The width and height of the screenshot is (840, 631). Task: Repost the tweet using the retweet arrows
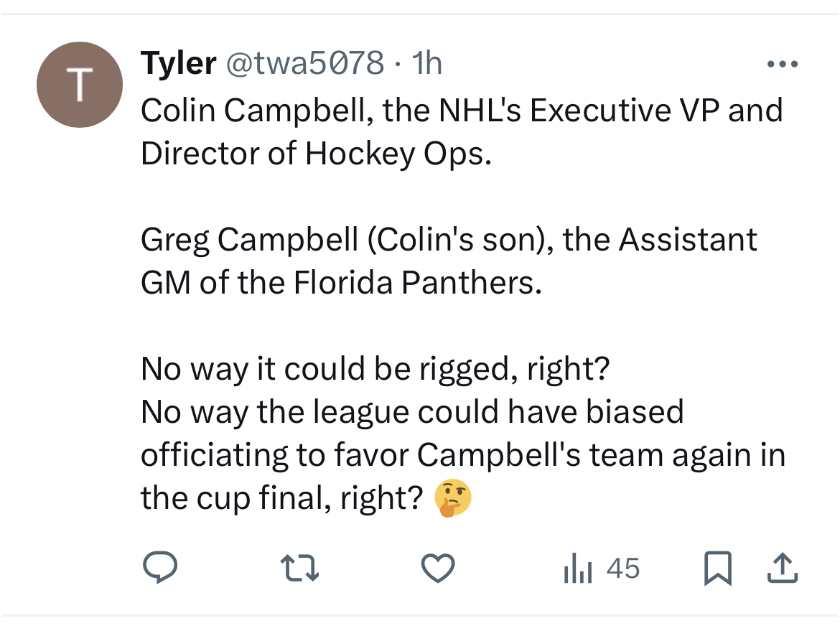point(299,568)
